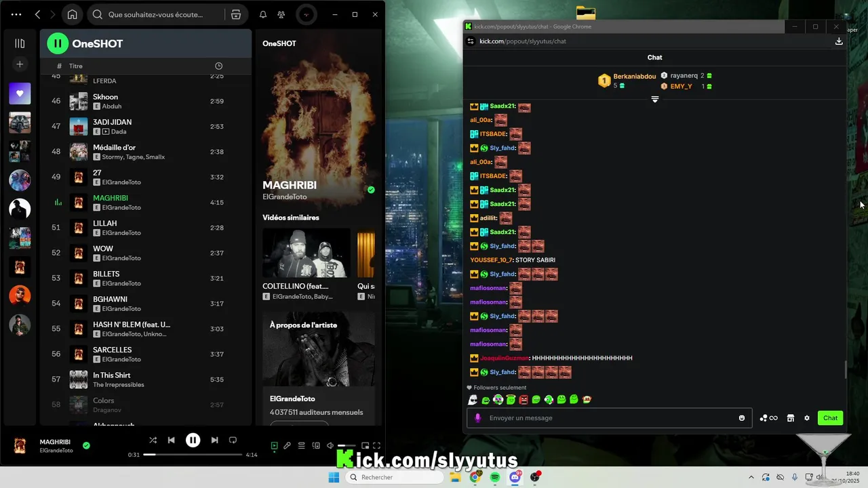868x488 pixels.
Task: Send message with green Chat button
Action: click(830, 418)
